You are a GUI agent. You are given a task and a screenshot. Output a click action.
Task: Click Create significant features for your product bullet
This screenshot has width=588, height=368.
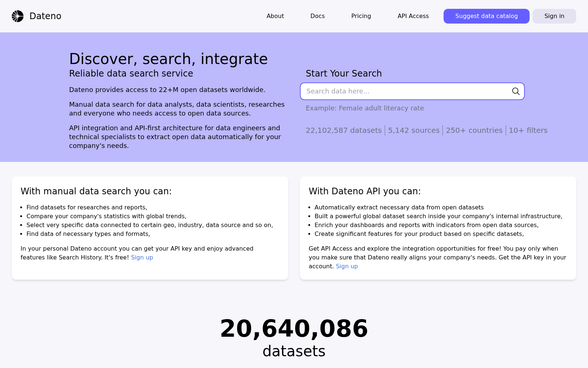[x=419, y=234]
